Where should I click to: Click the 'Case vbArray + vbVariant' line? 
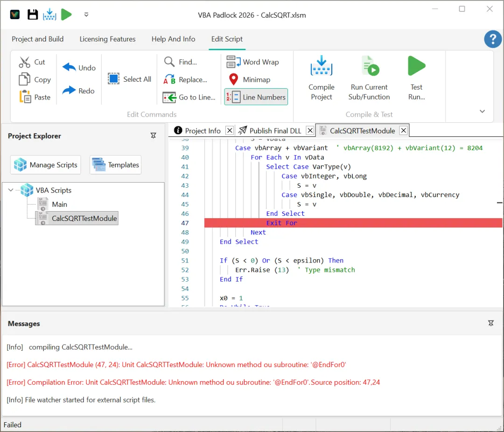(x=281, y=148)
